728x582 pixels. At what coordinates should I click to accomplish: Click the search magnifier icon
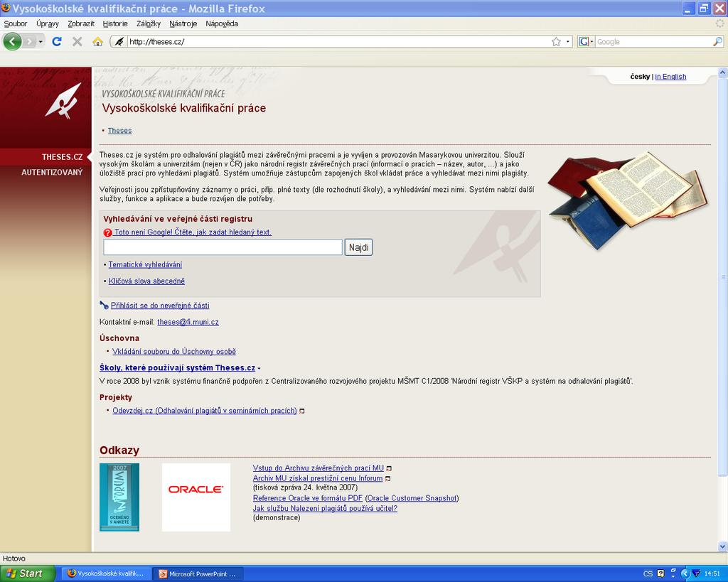click(717, 42)
